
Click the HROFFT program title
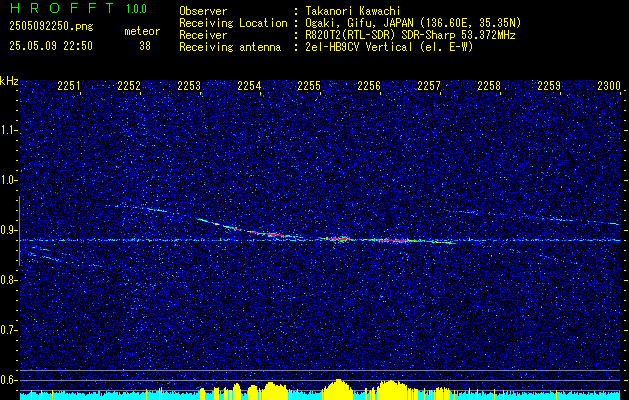(x=62, y=8)
